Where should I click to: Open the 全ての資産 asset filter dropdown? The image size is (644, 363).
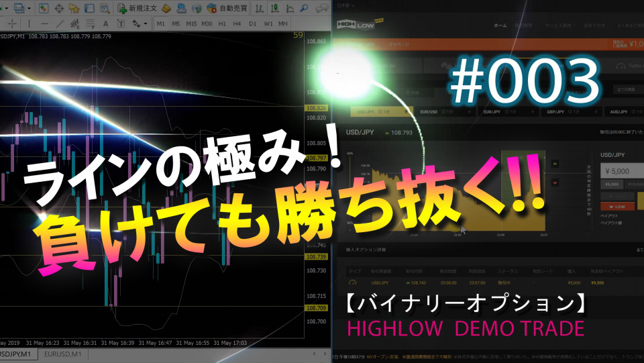point(629,89)
